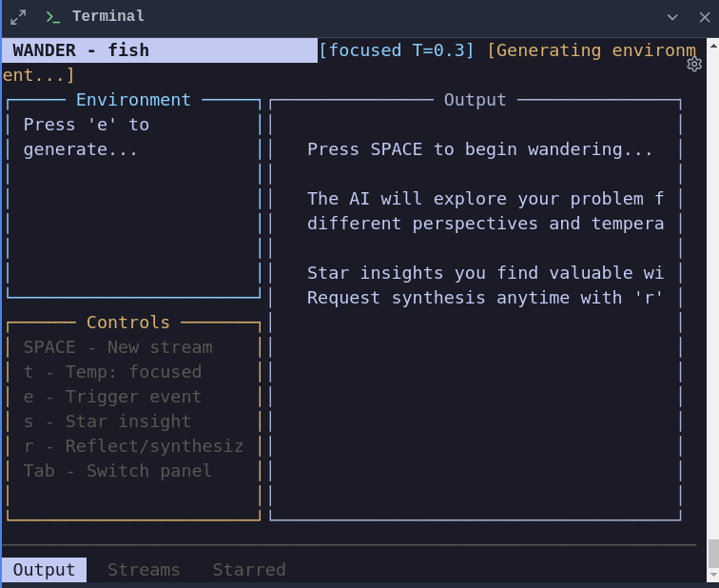Screen dimensions: 719x588
Task: Click the 'e - Trigger event' line
Action: (112, 397)
